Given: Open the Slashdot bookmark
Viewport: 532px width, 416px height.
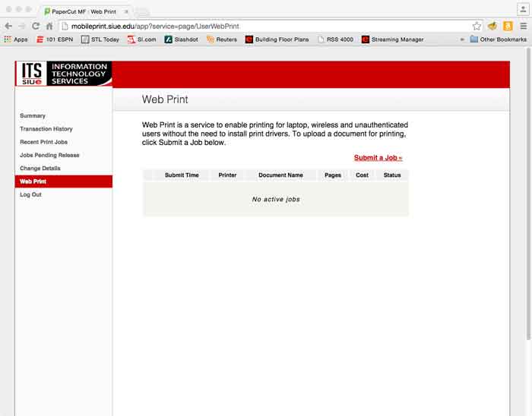Looking at the screenshot, I should [x=182, y=39].
